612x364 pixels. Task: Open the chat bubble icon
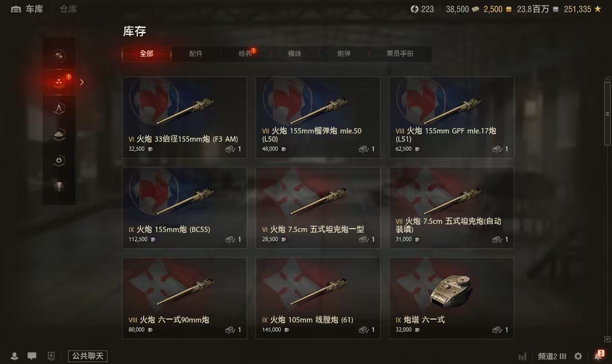pyautogui.click(x=32, y=356)
